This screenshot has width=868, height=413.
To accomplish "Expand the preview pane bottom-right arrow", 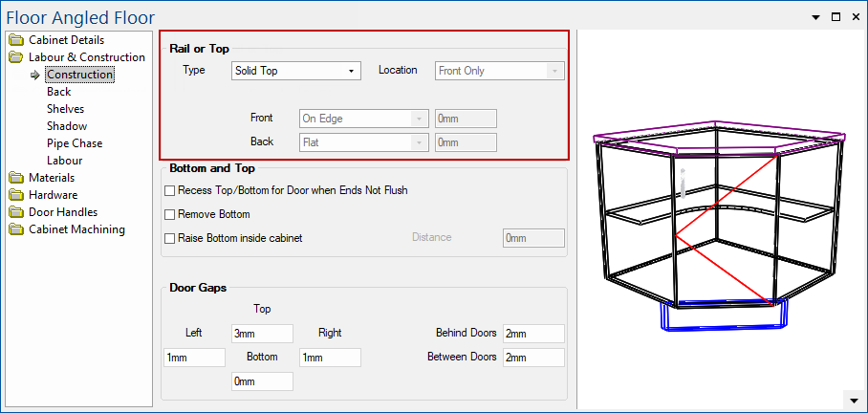I will tap(852, 399).
